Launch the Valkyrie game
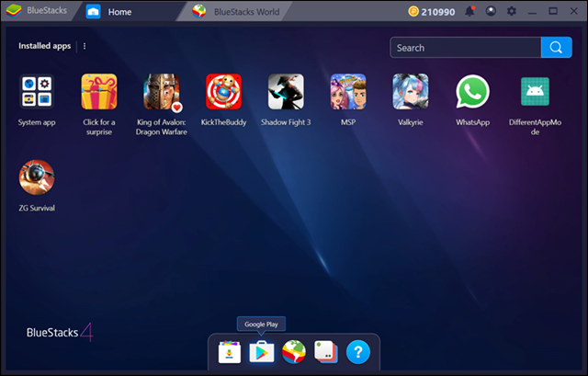This screenshot has width=588, height=376. (x=411, y=92)
